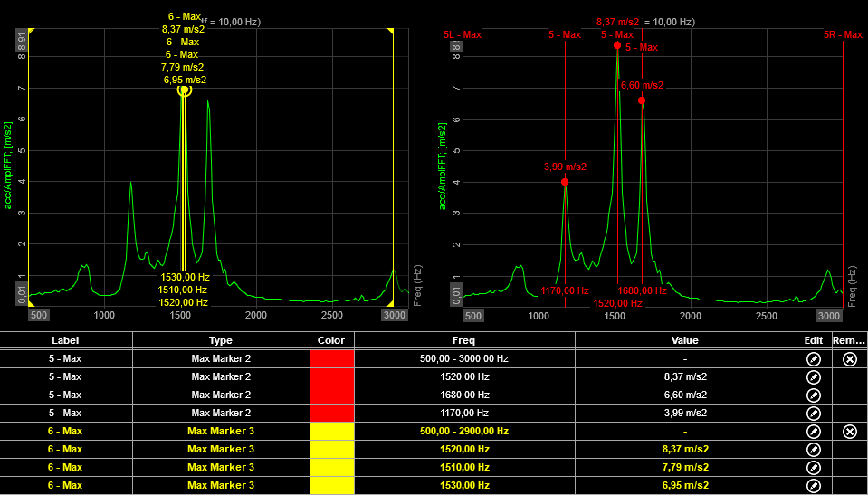
Task: Click the yellow color cell for 1530,00 Hz
Action: click(332, 486)
